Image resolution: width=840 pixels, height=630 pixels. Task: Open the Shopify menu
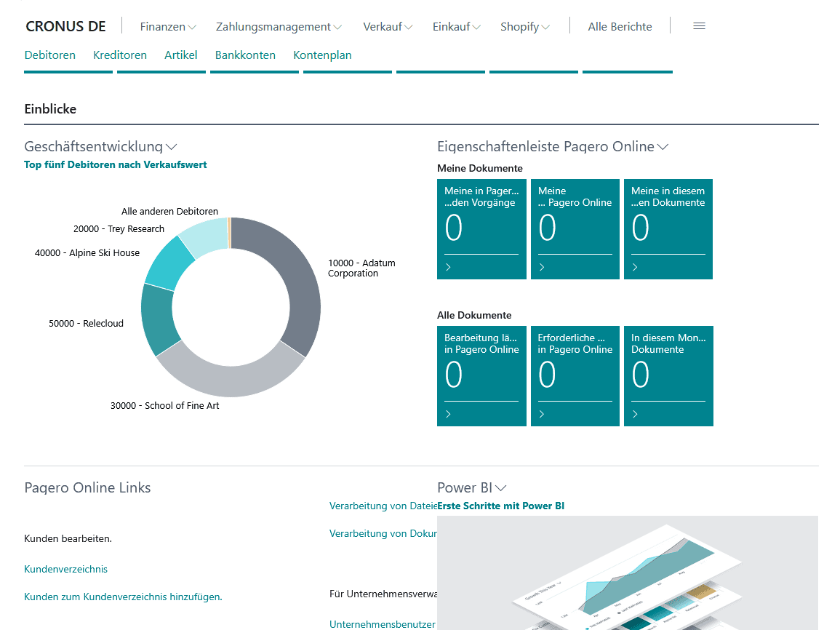point(524,27)
